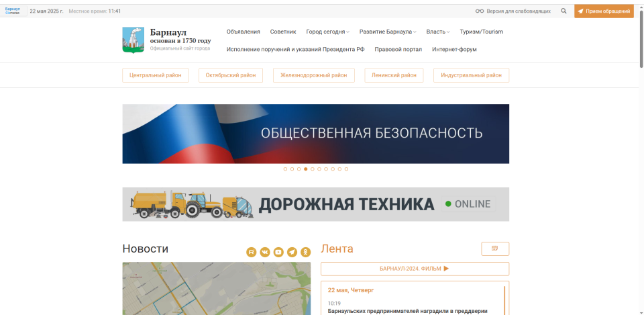This screenshot has height=315, width=644.
Task: Expand the Развитие Барнаула dropdown
Action: tap(387, 32)
